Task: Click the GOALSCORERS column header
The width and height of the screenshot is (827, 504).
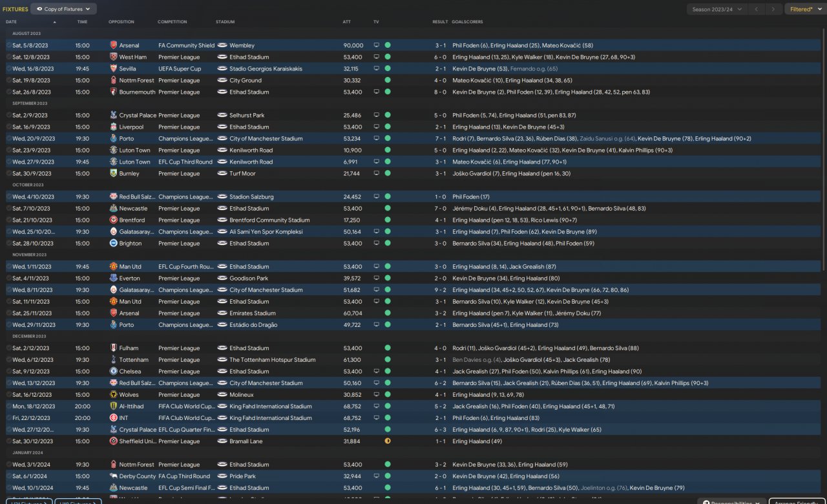Action: 467,22
